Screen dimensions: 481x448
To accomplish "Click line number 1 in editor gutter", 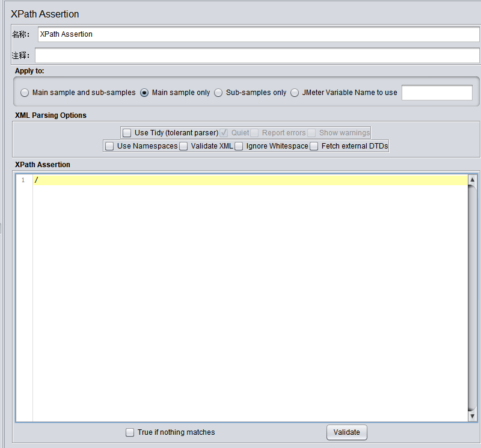I will pos(23,180).
